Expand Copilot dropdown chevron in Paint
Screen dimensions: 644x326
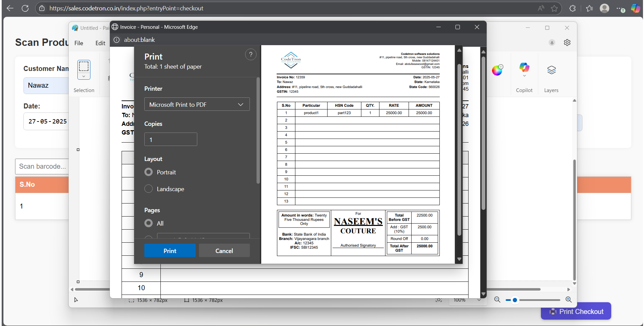(x=524, y=76)
